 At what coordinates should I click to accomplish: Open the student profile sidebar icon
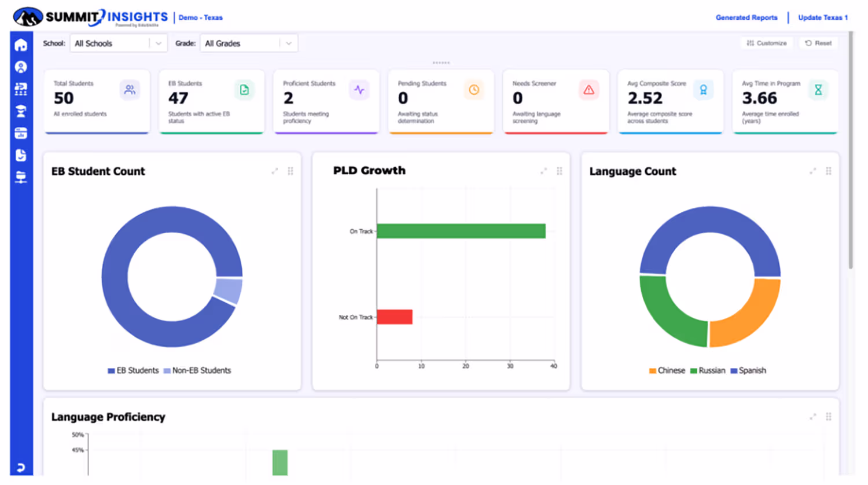coord(21,67)
